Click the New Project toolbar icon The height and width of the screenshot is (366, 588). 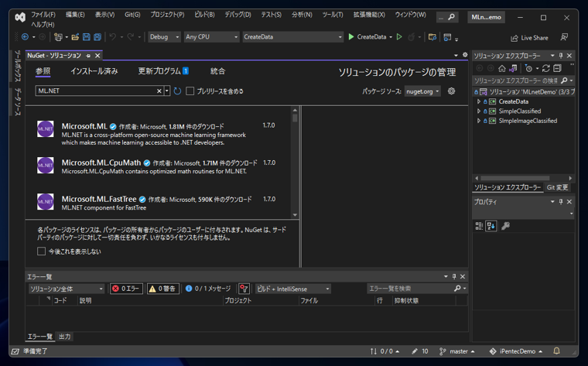(58, 36)
